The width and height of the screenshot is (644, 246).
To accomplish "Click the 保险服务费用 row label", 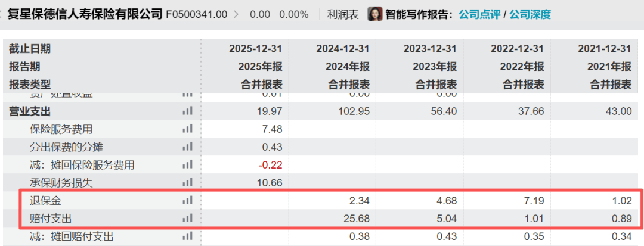I will (x=61, y=129).
